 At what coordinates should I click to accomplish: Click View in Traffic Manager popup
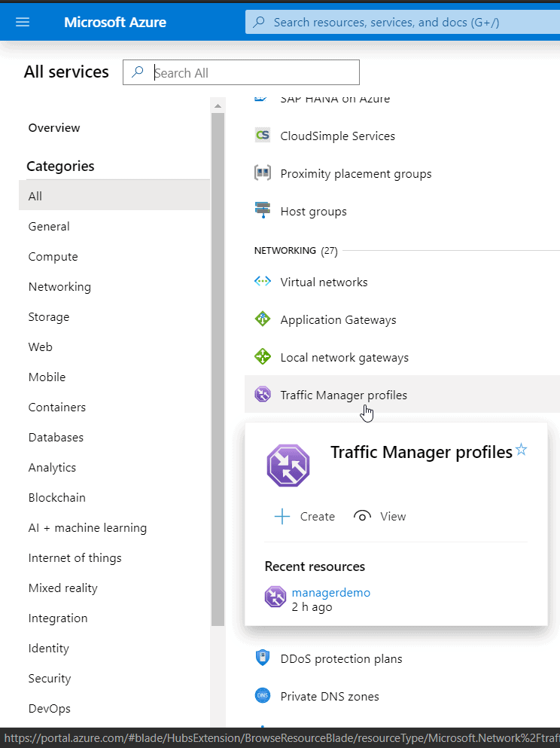380,517
